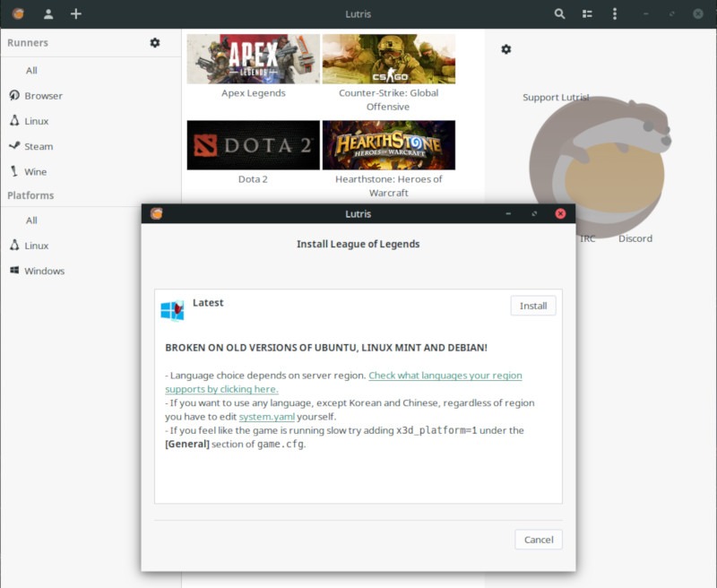Screen dimensions: 717x588
Task: Install the Latest League of Legends version
Action: 532,306
